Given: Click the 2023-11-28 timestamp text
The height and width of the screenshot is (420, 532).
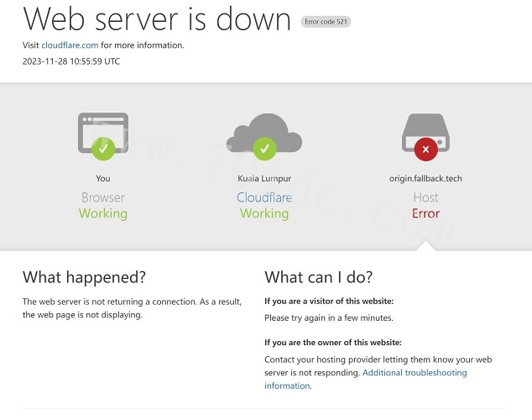Looking at the screenshot, I should 71,61.
